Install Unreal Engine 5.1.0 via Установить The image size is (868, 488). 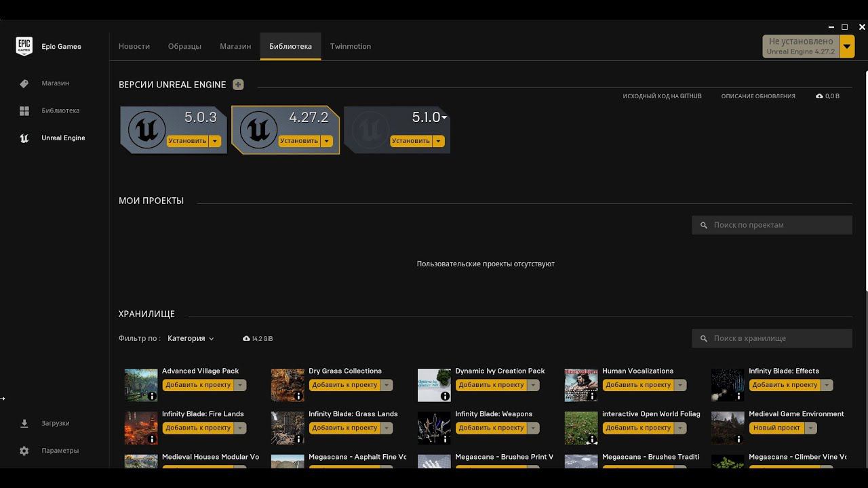412,141
